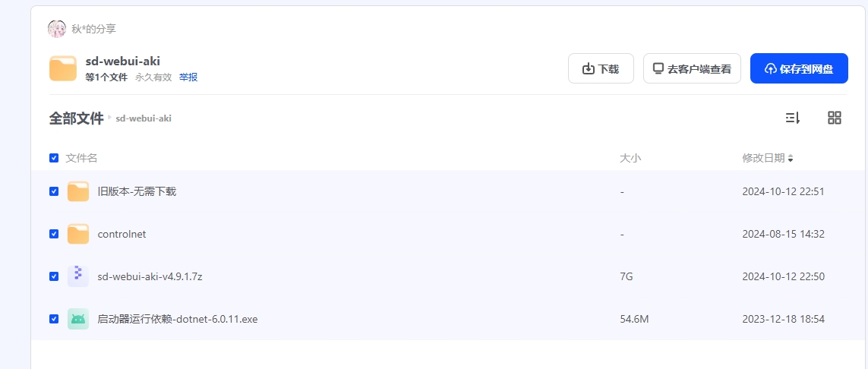Click the 下载 button
Viewport: 868px width, 369px height.
click(x=601, y=68)
